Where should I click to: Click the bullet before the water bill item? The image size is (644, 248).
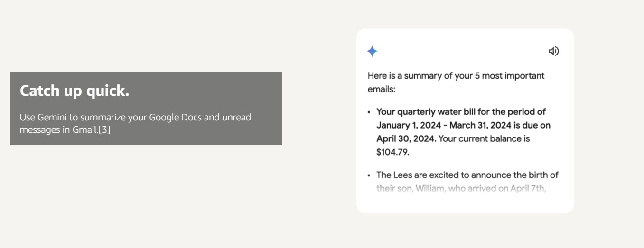[369, 112]
